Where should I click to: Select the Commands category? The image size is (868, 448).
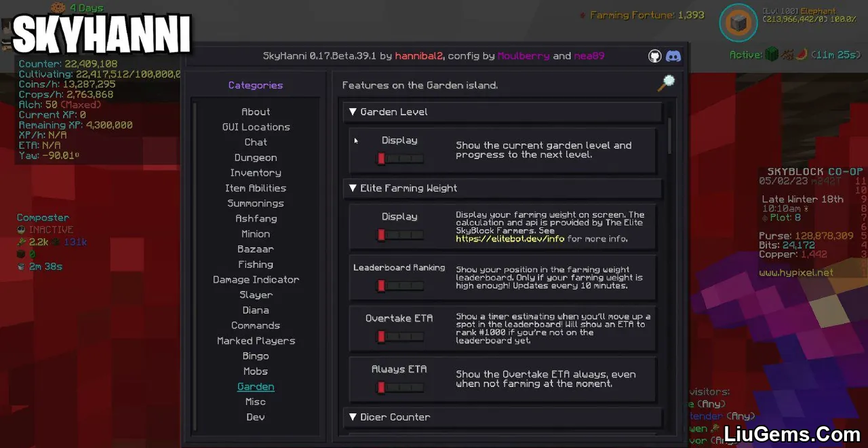click(x=256, y=326)
